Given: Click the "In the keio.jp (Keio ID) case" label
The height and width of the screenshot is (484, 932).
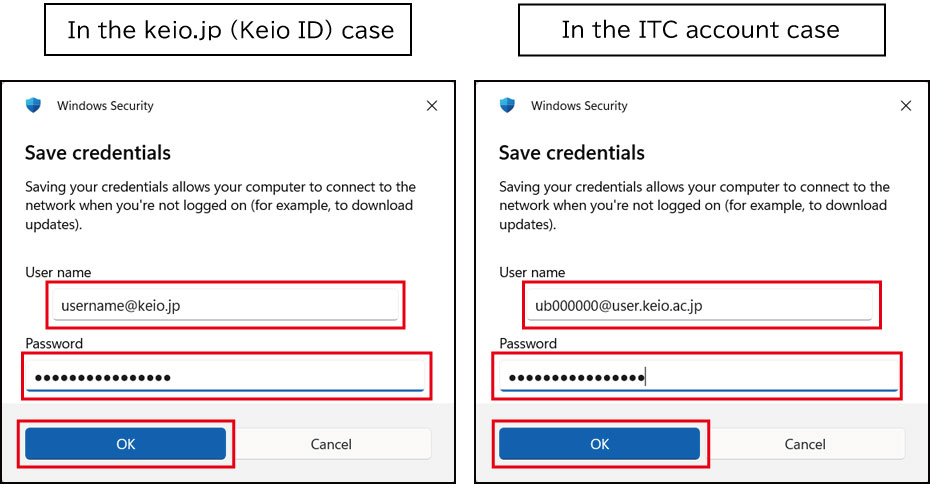Looking at the screenshot, I should (230, 30).
